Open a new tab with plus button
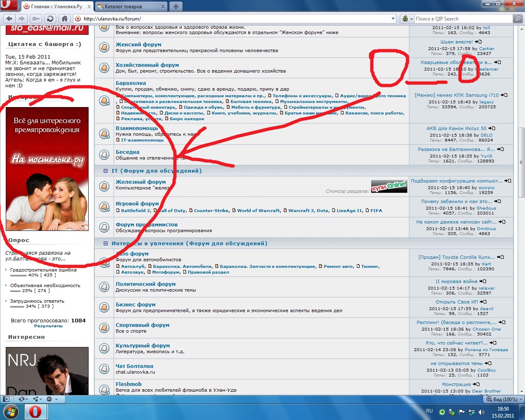This screenshot has height=420, width=525. click(176, 6)
